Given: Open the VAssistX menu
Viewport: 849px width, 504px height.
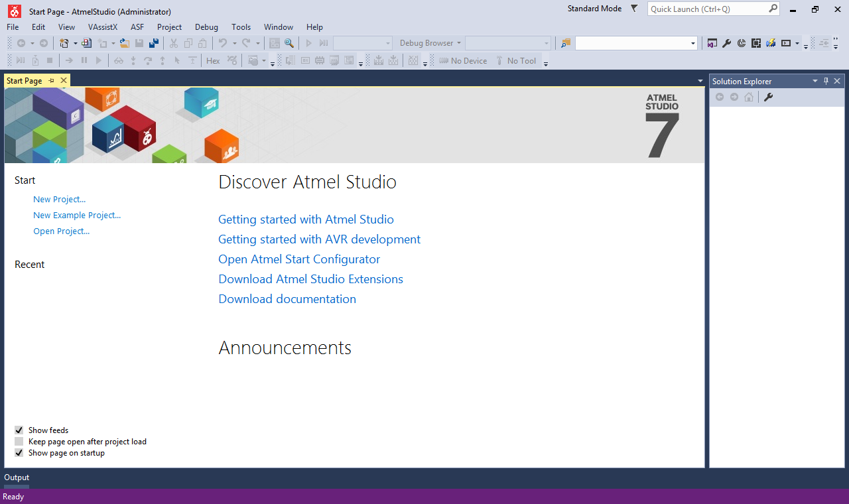Looking at the screenshot, I should pos(103,27).
